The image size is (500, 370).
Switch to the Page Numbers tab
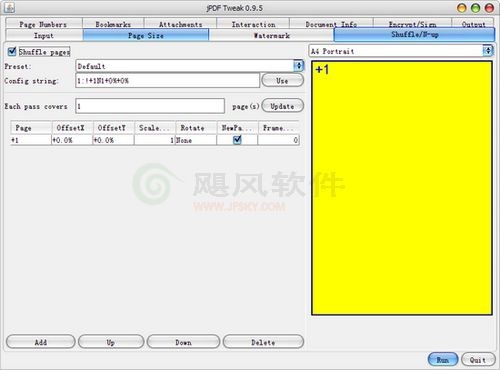[x=43, y=24]
